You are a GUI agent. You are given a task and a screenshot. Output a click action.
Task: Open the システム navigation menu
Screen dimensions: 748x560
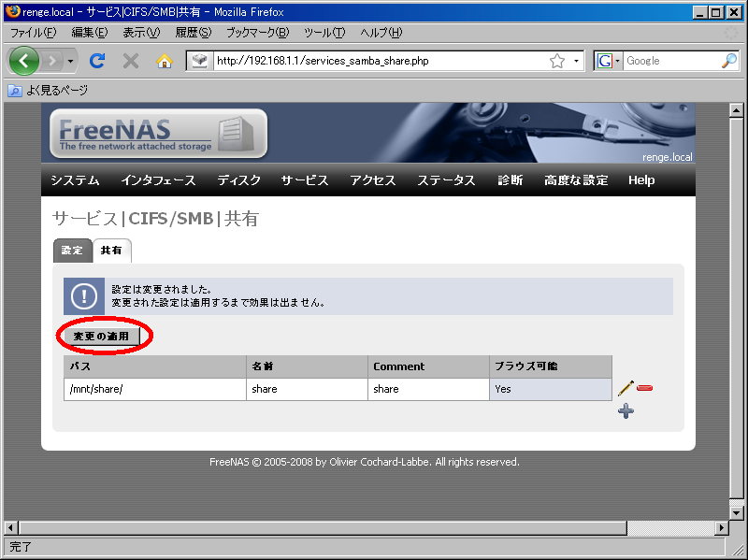point(75,180)
